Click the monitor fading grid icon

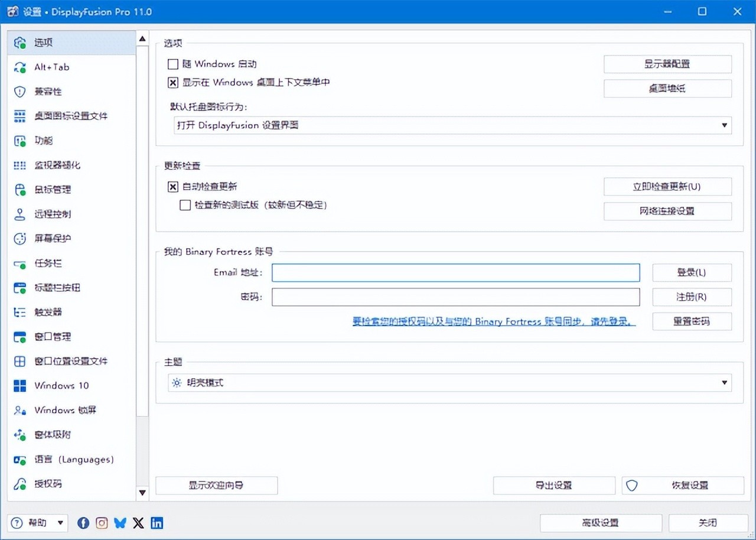click(x=20, y=165)
